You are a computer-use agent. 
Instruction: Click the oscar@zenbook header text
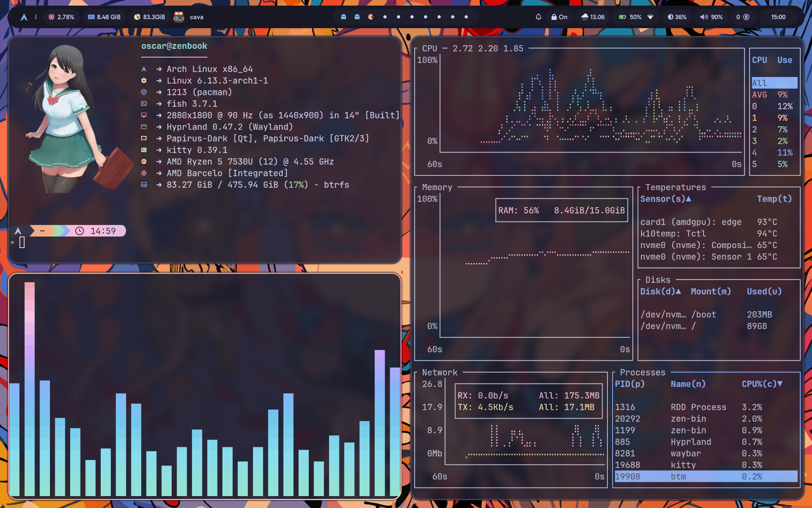point(174,46)
